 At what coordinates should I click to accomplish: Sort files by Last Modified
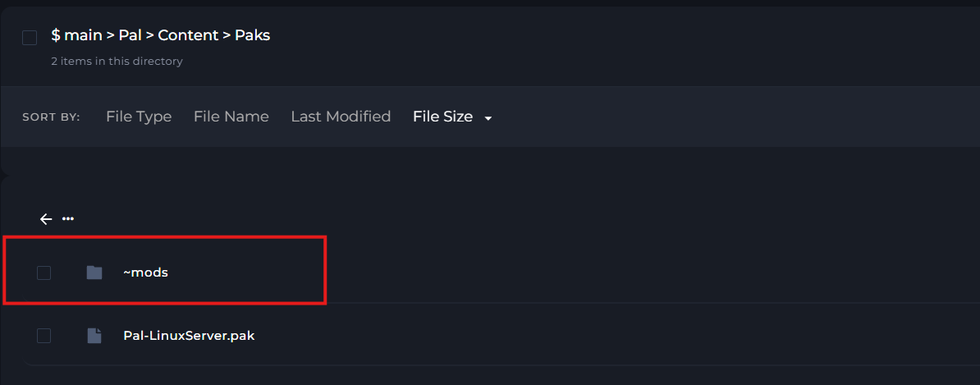(341, 117)
